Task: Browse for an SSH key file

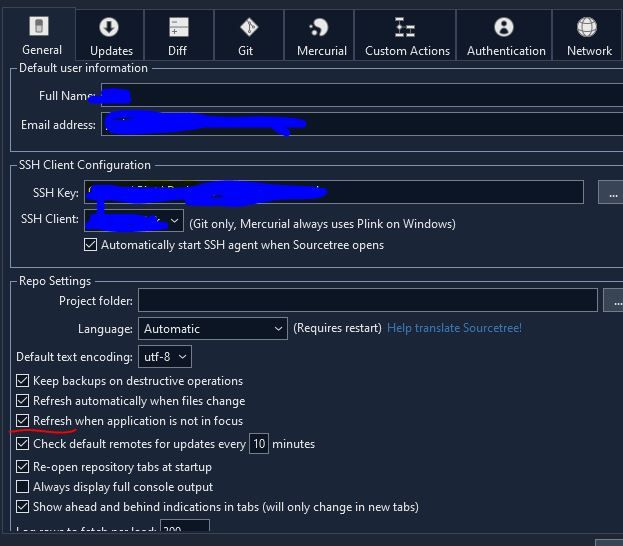Action: [612, 192]
